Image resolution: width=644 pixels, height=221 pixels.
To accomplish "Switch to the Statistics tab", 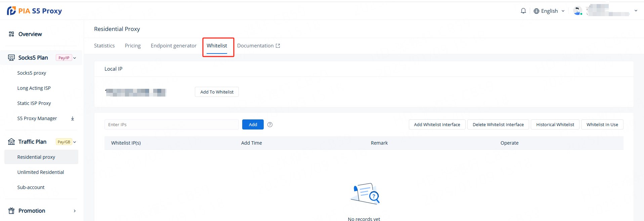I will coord(104,46).
